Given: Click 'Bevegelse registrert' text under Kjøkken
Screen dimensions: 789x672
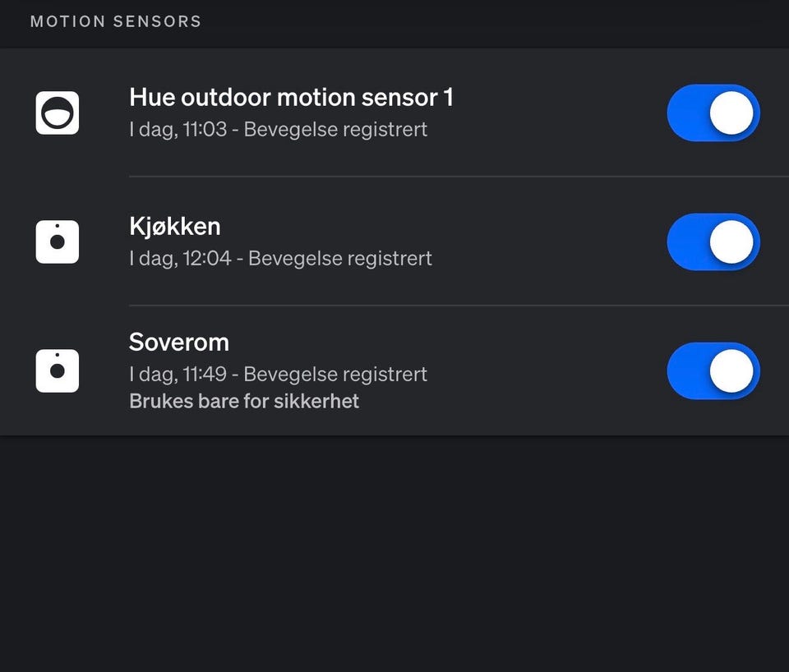Looking at the screenshot, I should pyautogui.click(x=340, y=258).
